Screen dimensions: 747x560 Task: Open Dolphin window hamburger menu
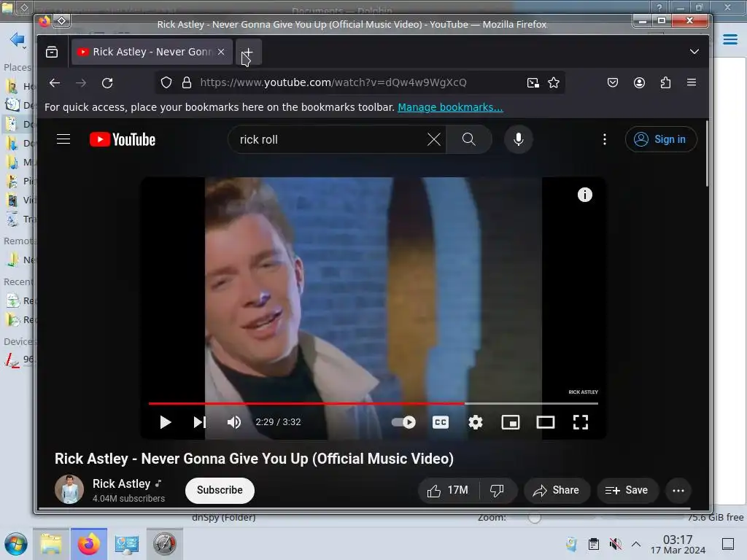729,39
